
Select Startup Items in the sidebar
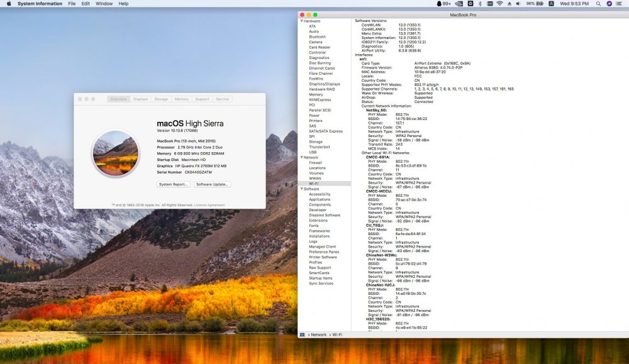click(321, 279)
